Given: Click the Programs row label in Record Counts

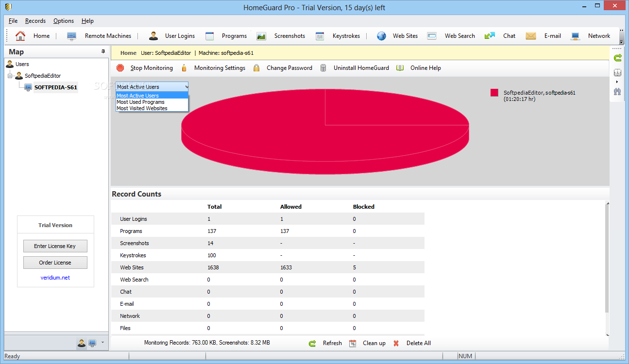Looking at the screenshot, I should pos(131,231).
